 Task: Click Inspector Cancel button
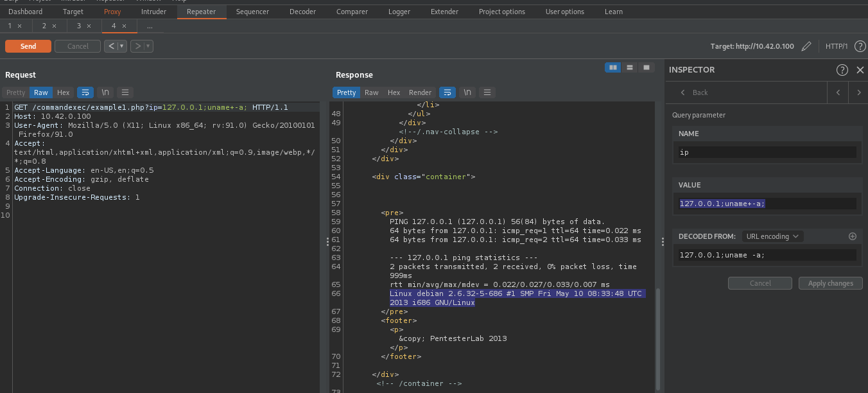tap(760, 283)
